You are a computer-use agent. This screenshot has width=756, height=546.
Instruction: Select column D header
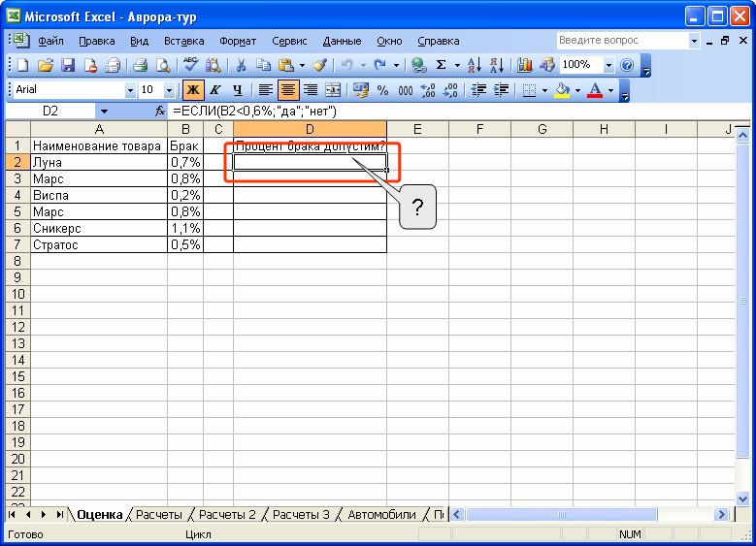point(310,129)
